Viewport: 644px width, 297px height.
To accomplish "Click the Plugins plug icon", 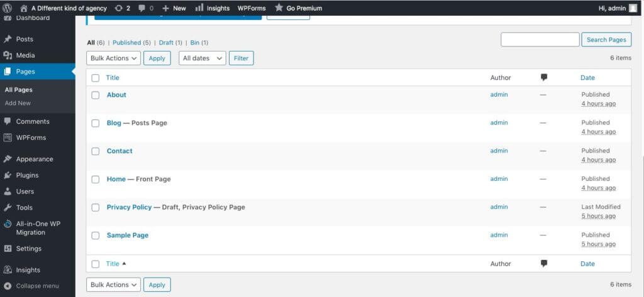I will [8, 175].
